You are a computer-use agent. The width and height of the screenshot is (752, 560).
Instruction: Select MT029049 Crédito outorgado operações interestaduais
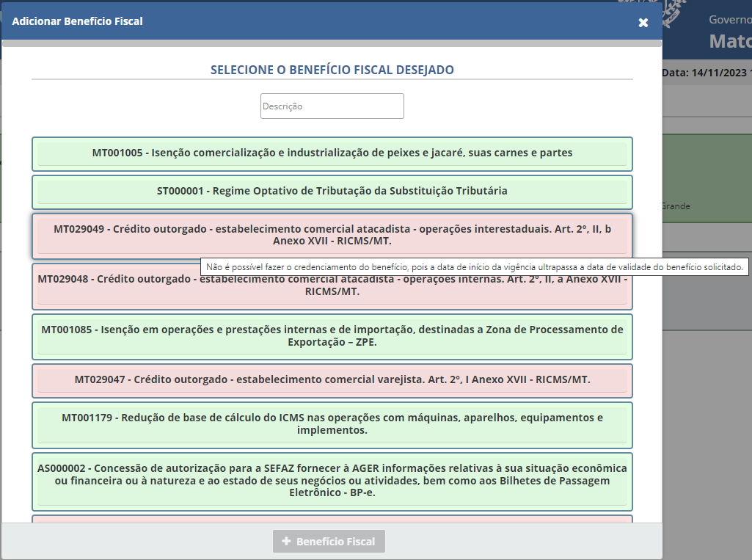pos(332,236)
